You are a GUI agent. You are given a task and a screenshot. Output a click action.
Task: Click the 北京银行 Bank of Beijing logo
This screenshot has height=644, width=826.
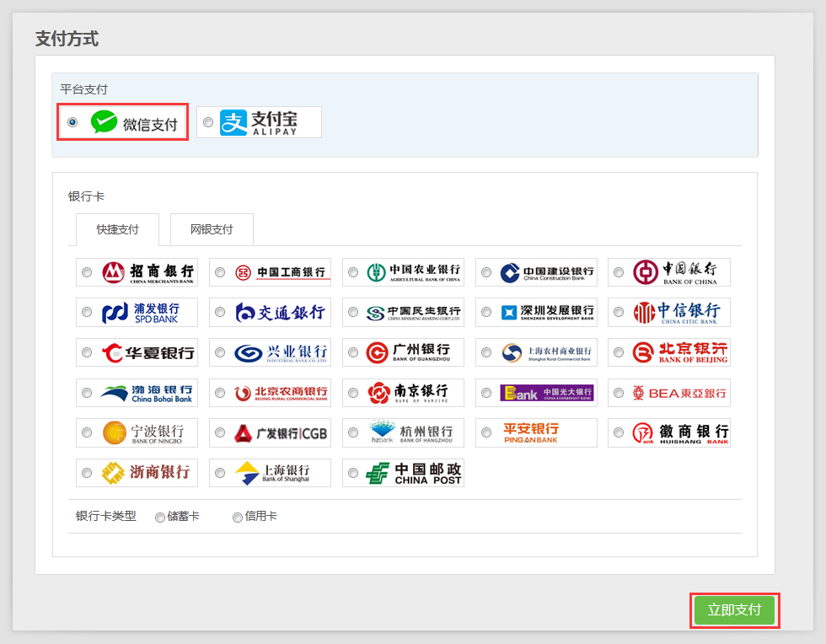[x=680, y=352]
